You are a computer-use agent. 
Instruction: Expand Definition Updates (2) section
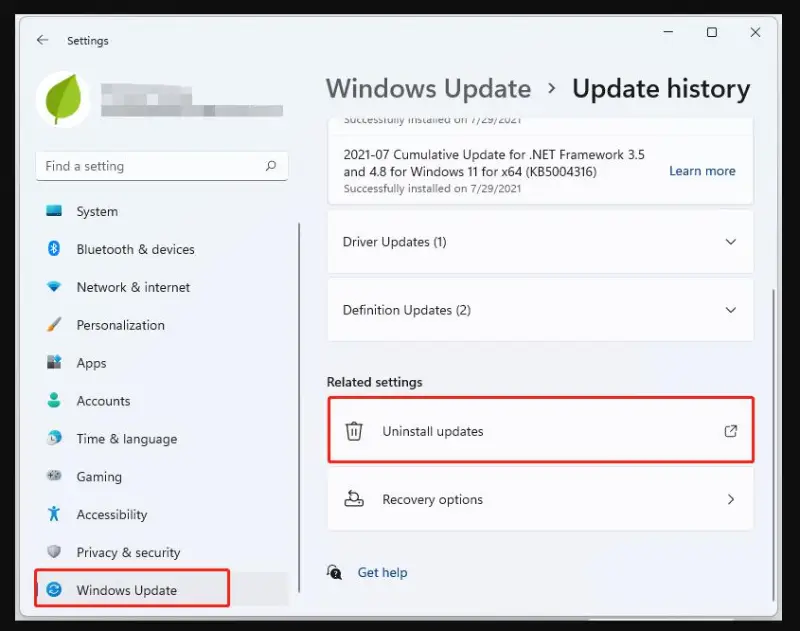click(x=540, y=310)
